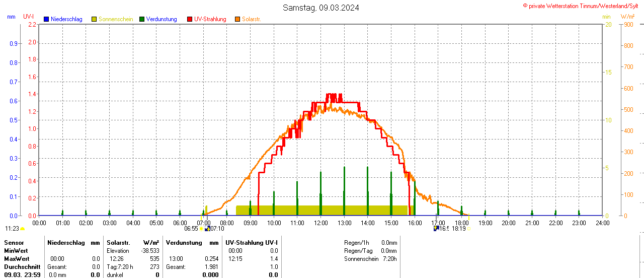The height and width of the screenshot is (278, 644).
Task: Click the 18:00 time axis label
Action: coord(461,223)
